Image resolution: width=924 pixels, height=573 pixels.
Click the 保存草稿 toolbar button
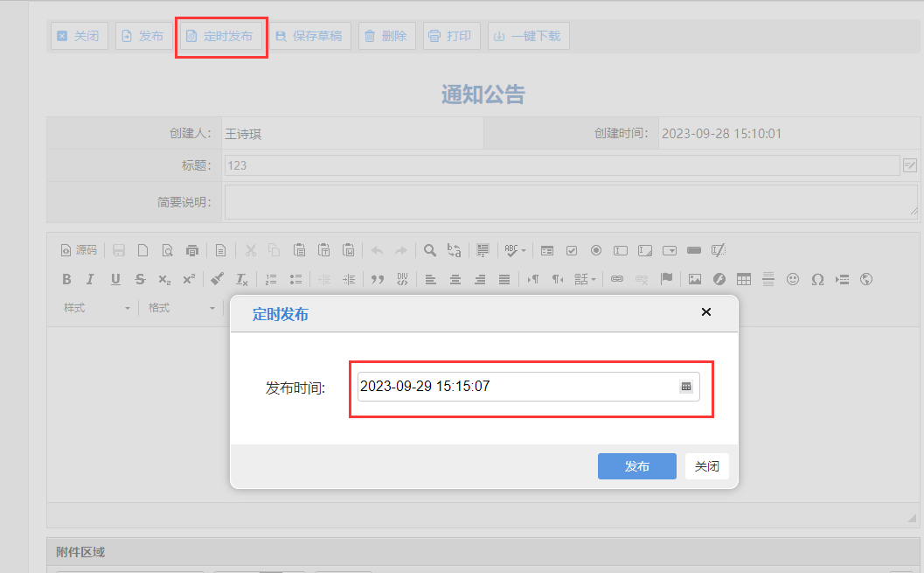(x=310, y=36)
